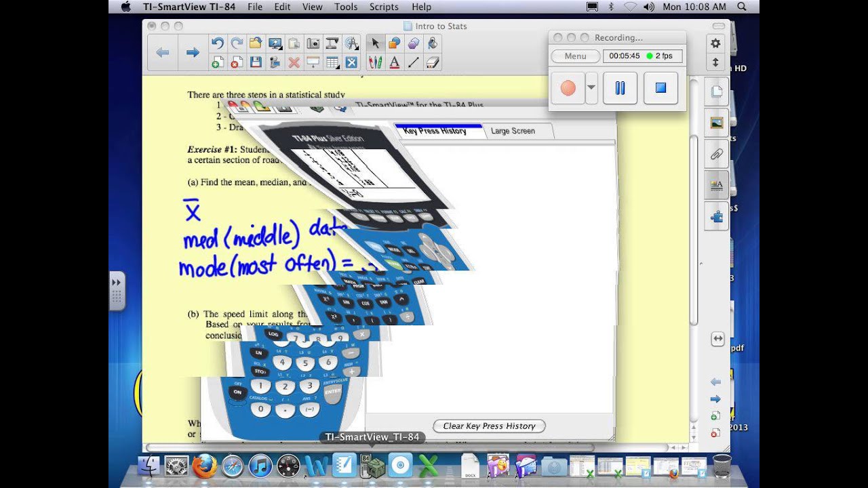Stop the screen recording
The width and height of the screenshot is (868, 488).
click(661, 88)
